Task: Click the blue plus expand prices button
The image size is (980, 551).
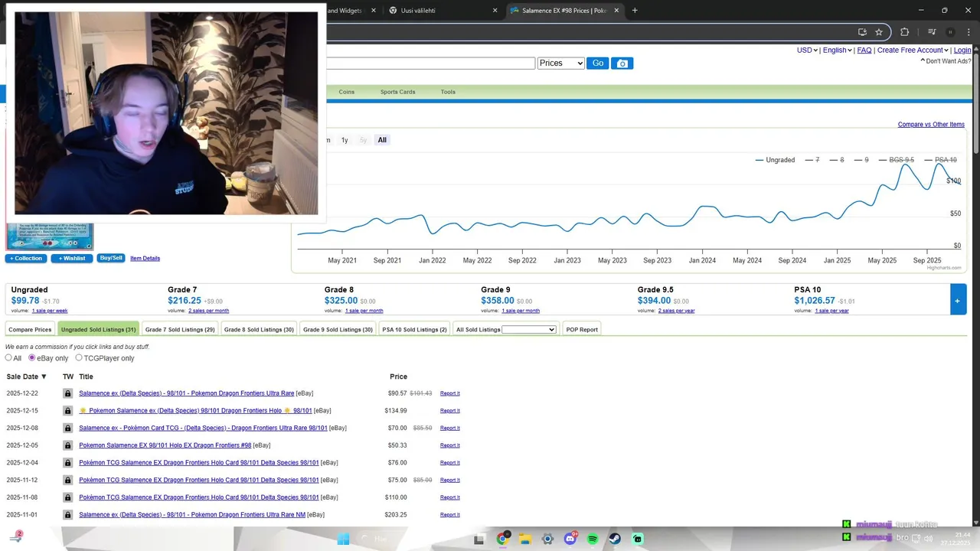Action: [x=958, y=299]
